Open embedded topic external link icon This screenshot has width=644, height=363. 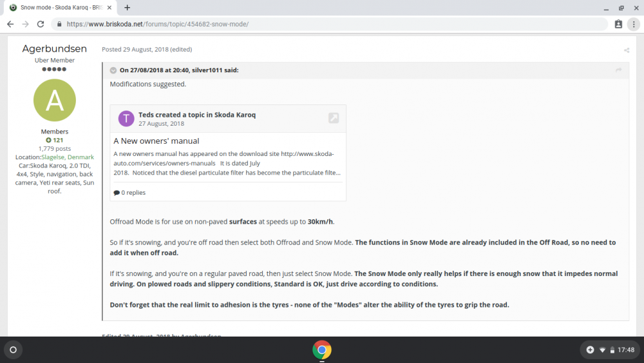(x=334, y=118)
